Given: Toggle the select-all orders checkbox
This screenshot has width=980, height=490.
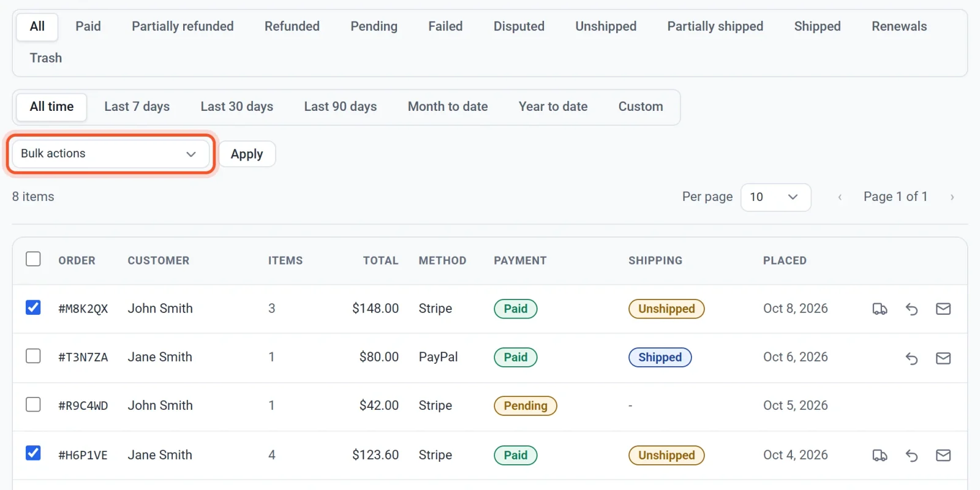Looking at the screenshot, I should click(x=33, y=258).
